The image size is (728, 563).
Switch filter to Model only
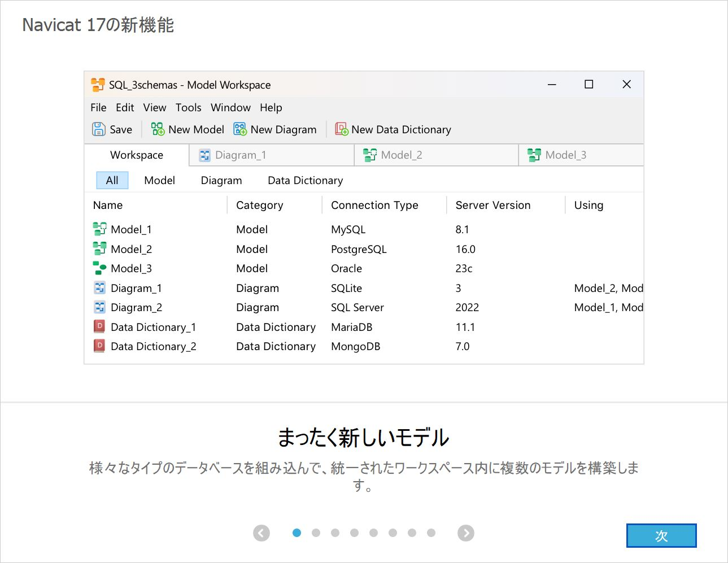coord(159,180)
